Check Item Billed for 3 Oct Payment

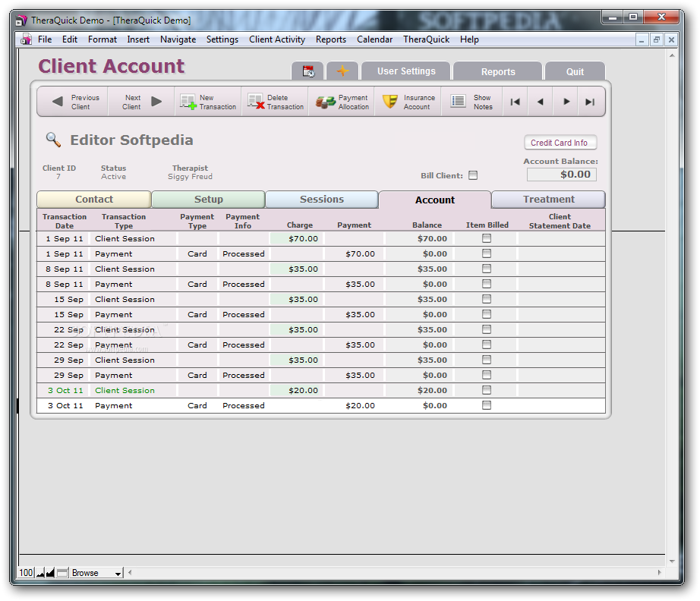[487, 405]
